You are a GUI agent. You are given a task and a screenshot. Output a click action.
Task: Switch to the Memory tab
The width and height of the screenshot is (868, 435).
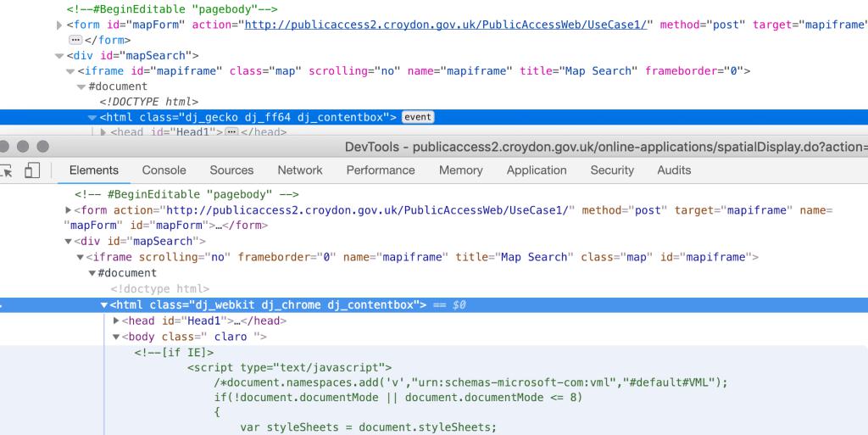click(461, 170)
